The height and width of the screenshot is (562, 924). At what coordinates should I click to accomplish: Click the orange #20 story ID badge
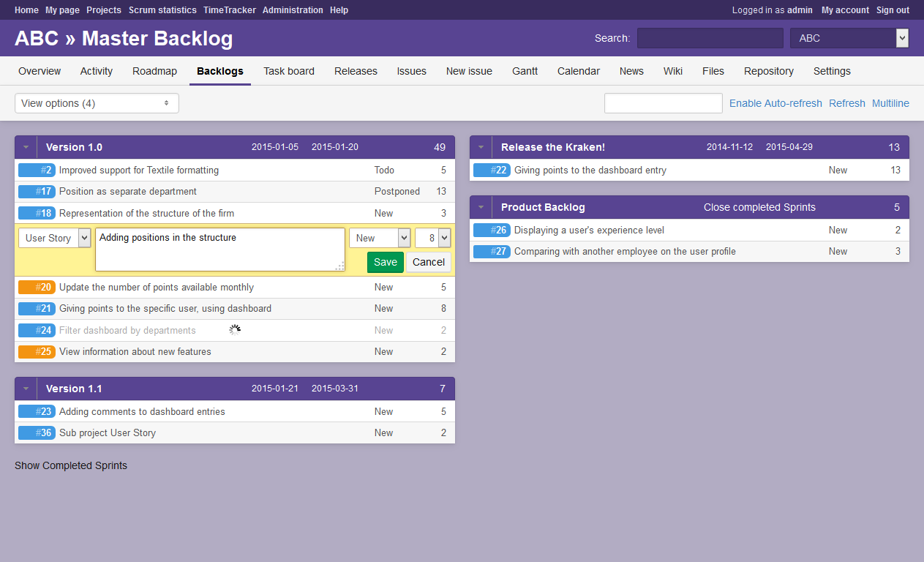pos(37,288)
